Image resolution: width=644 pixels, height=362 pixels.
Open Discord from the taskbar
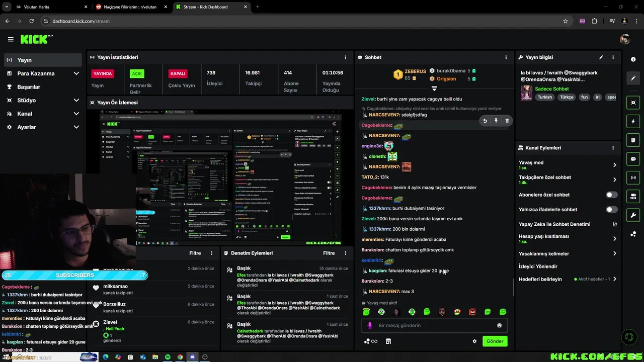point(192,357)
